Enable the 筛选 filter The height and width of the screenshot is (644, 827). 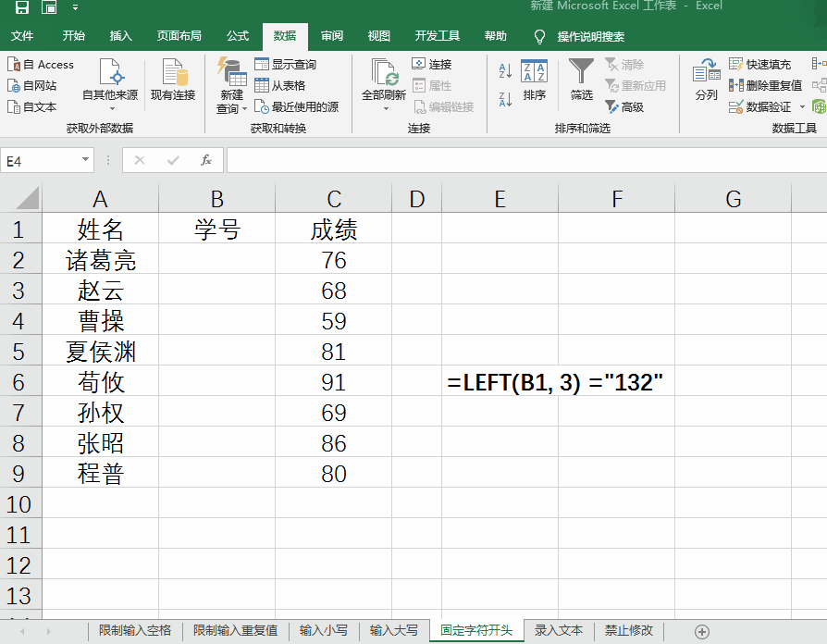[580, 81]
